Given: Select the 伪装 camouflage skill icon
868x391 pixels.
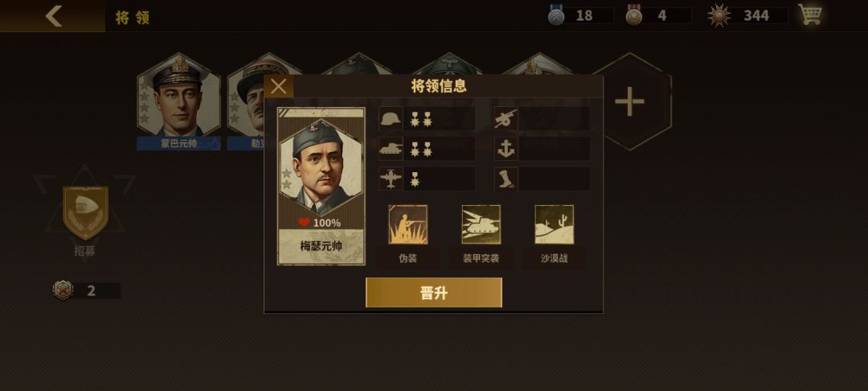Looking at the screenshot, I should tap(408, 224).
